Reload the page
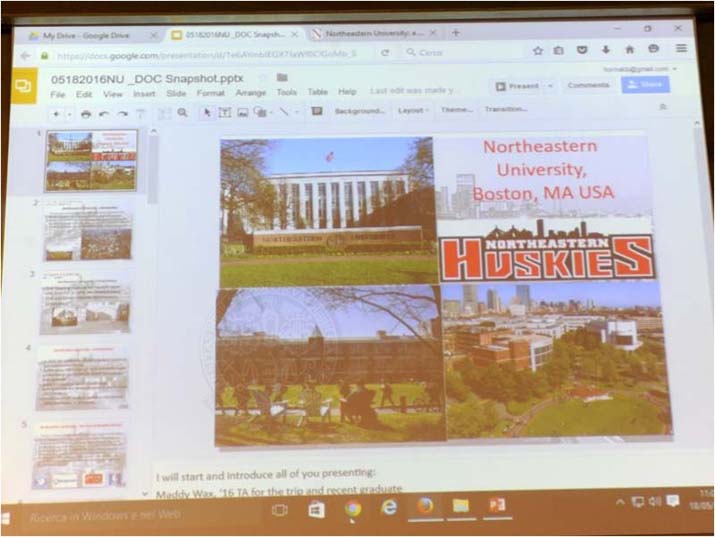The image size is (715, 537). [385, 52]
